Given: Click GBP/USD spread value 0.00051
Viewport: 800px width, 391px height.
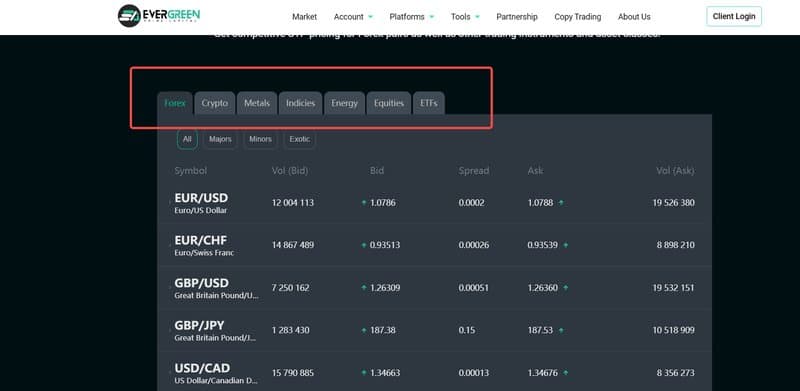Looking at the screenshot, I should (x=474, y=288).
